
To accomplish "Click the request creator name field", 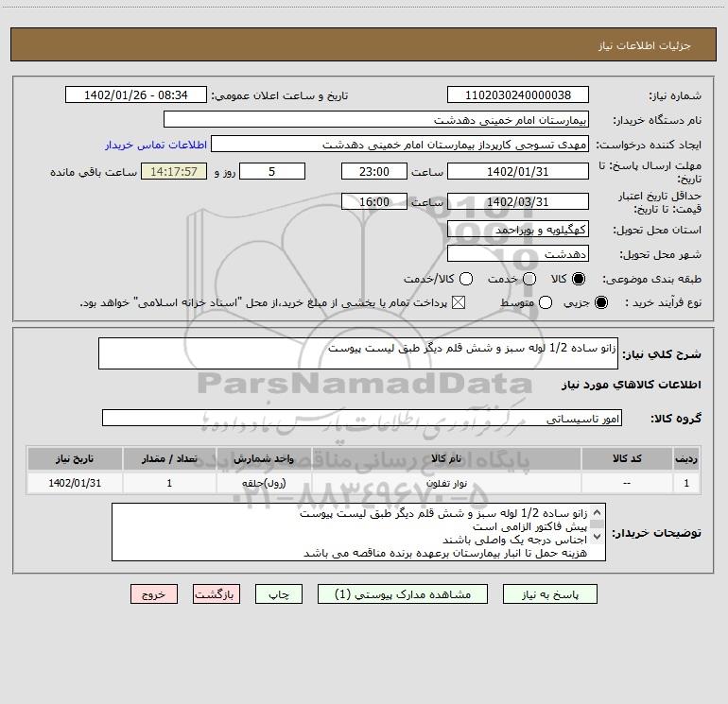I will [400, 145].
